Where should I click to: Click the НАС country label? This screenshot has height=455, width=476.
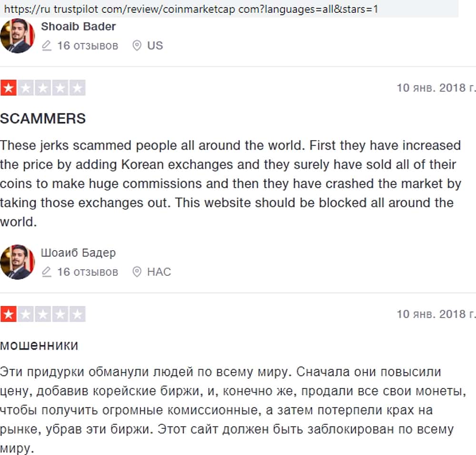click(159, 272)
